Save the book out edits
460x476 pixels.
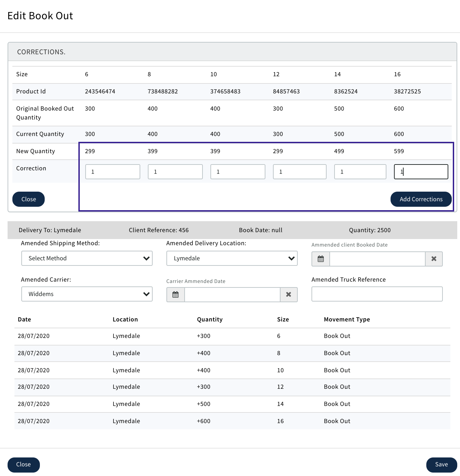[441, 465]
